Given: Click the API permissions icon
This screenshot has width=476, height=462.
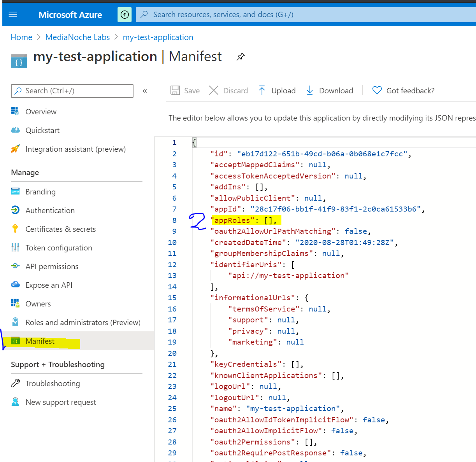Looking at the screenshot, I should click(15, 266).
